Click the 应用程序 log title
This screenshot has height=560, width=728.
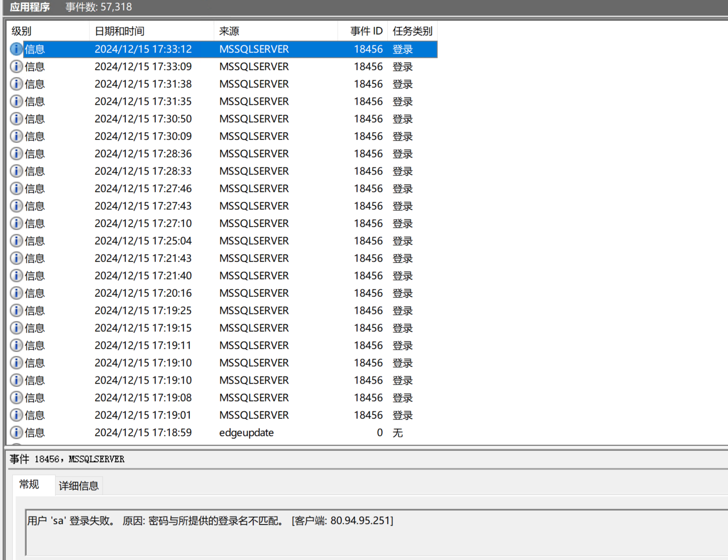click(x=30, y=7)
